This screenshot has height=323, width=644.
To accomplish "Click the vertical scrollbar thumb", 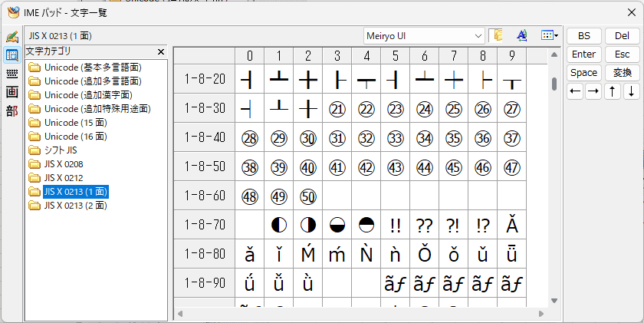I will click(554, 84).
